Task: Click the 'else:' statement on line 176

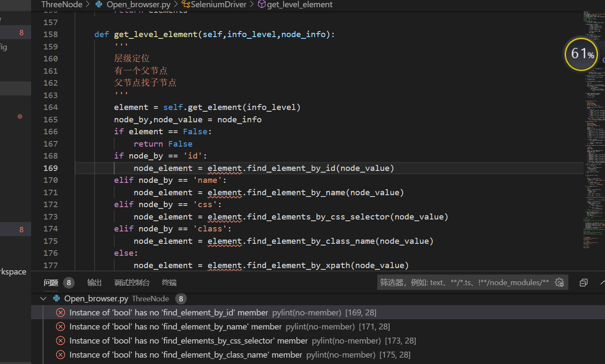Action: tap(126, 253)
